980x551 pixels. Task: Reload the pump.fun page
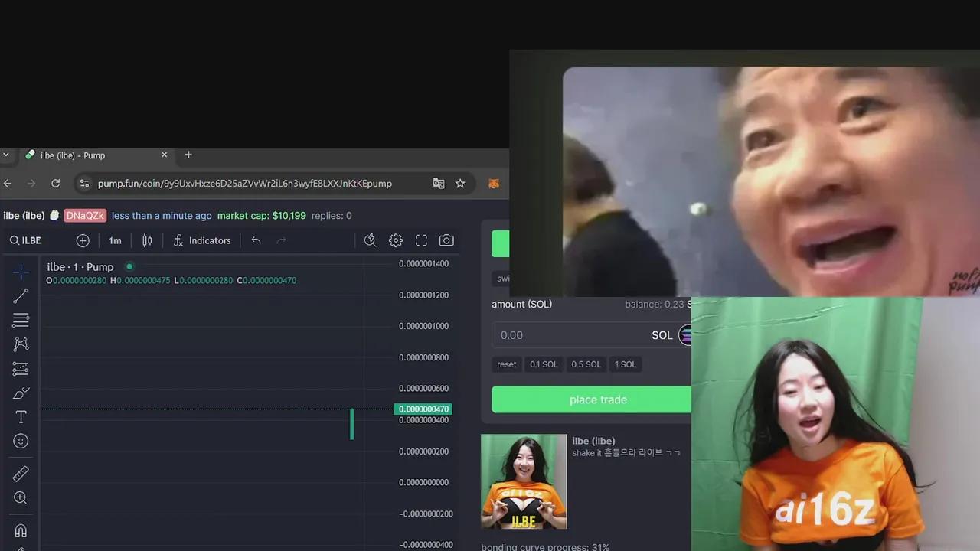click(55, 184)
